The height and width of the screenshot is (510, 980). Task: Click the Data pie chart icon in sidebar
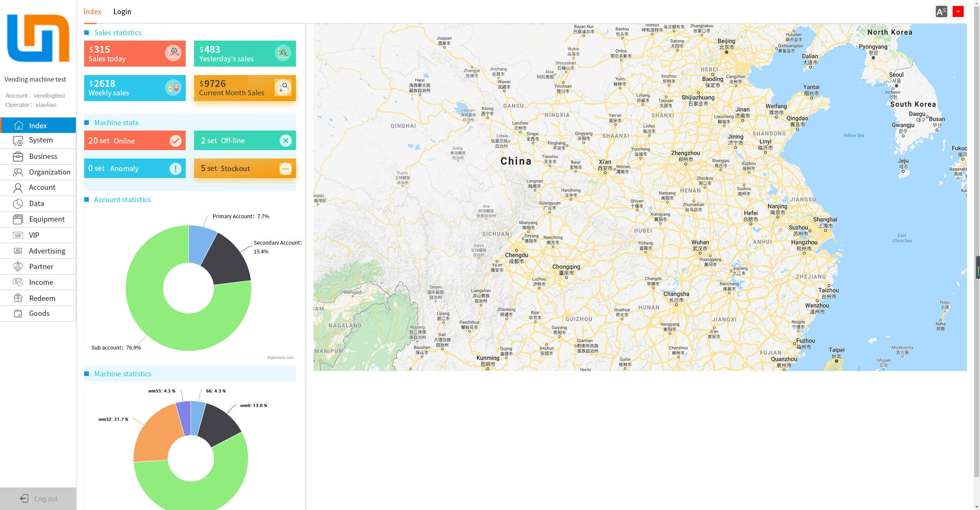click(x=18, y=204)
